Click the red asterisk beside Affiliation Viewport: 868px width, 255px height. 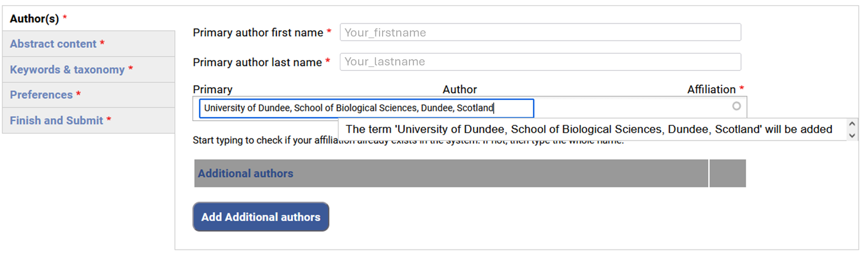click(x=742, y=89)
